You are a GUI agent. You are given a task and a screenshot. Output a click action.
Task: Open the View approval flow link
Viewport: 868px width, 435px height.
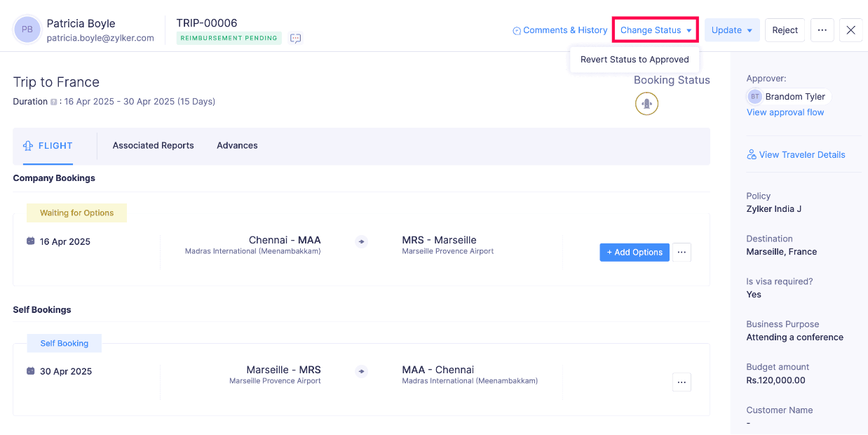785,112
